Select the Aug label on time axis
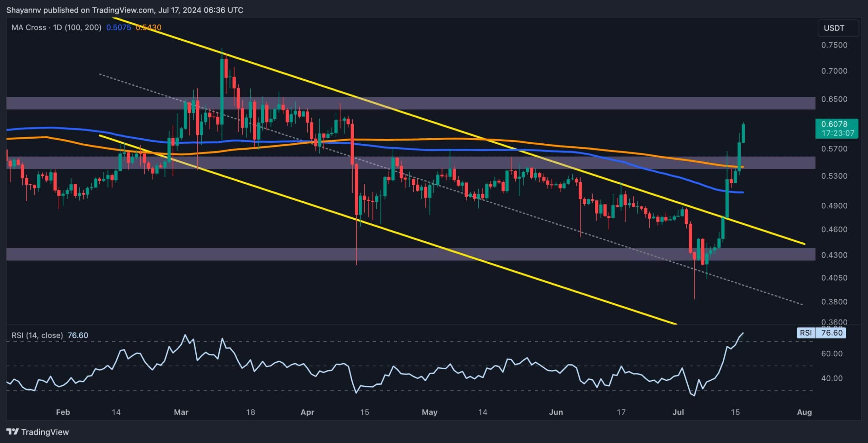Screen dimensions: 868x443 click(x=804, y=412)
